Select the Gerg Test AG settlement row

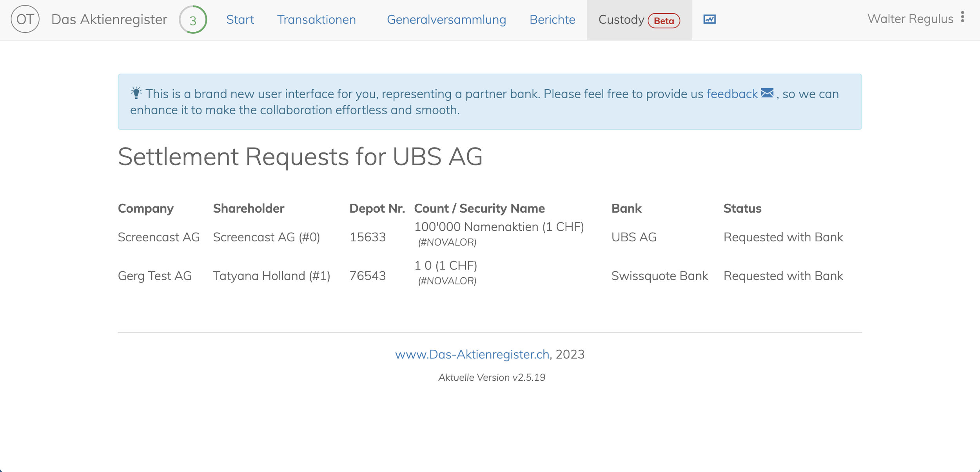pyautogui.click(x=490, y=276)
